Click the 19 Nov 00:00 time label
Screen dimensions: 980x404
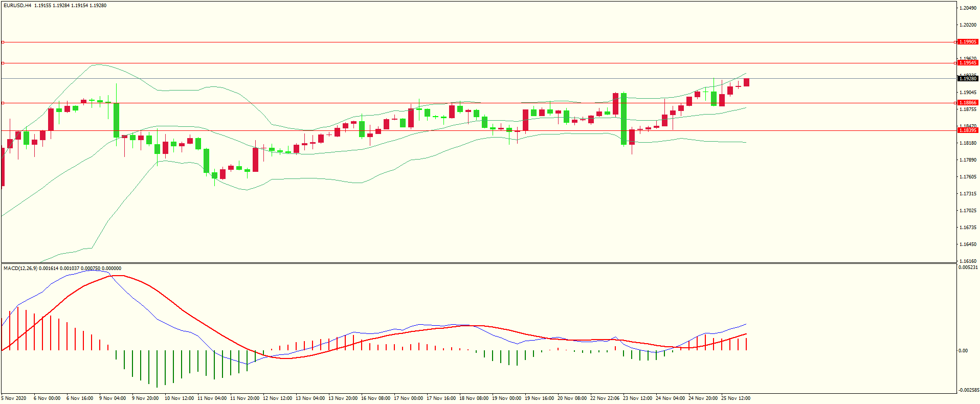(506, 398)
